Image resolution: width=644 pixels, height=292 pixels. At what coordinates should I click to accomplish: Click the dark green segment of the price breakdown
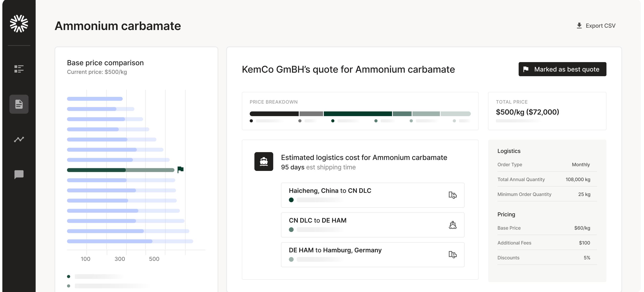(x=358, y=114)
